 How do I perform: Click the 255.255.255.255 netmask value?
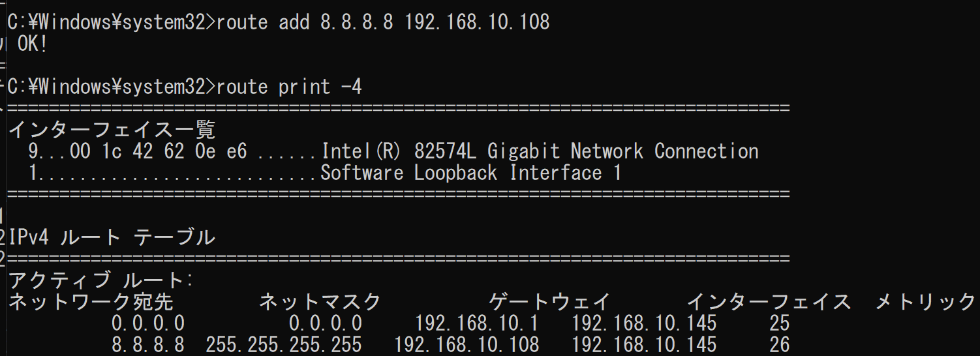[284, 344]
